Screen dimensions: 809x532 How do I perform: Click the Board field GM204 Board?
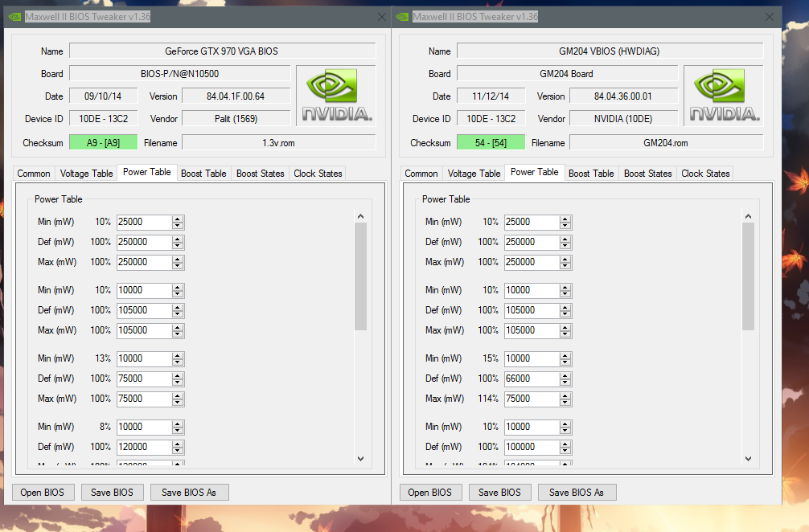tap(567, 74)
